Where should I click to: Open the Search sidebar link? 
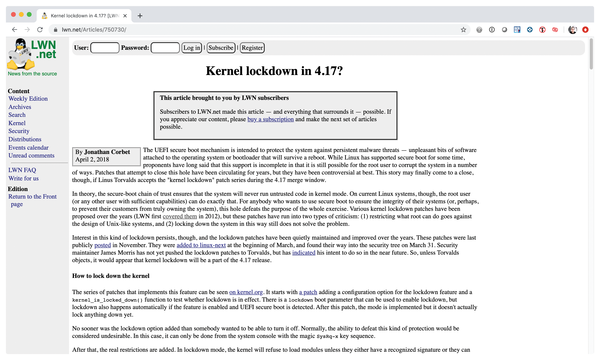point(17,115)
